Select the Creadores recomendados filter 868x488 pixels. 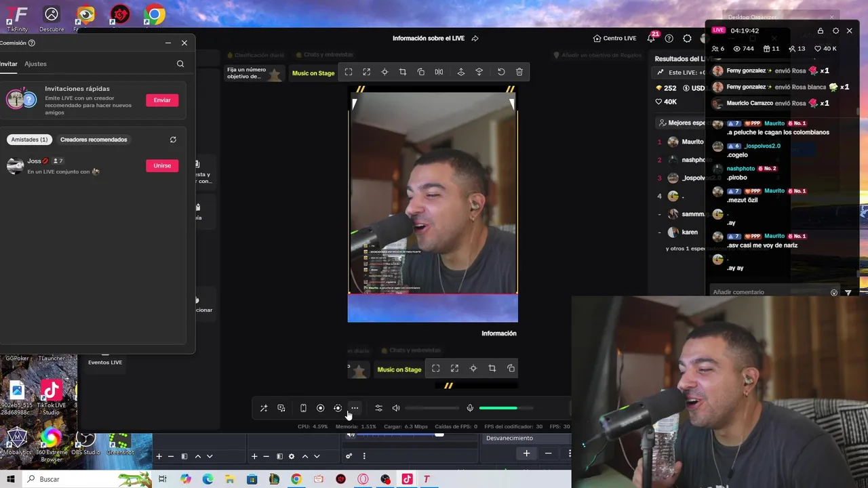(94, 140)
